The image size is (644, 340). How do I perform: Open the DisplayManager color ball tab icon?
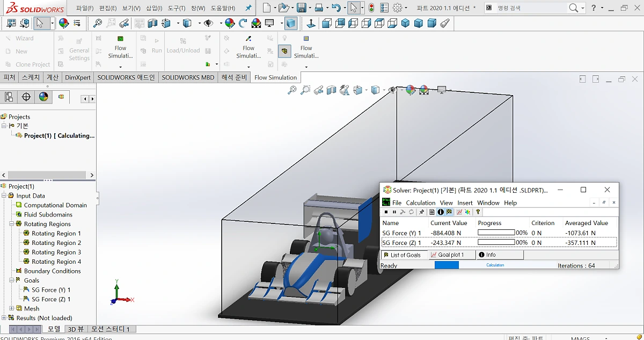tap(43, 97)
